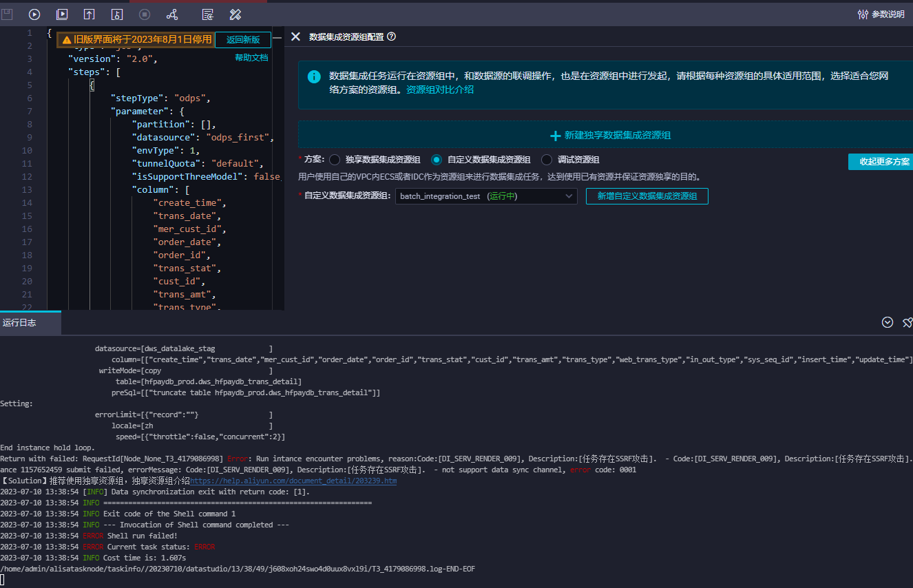Image resolution: width=913 pixels, height=588 pixels.
Task: Run the task with play icon
Action: (x=34, y=14)
